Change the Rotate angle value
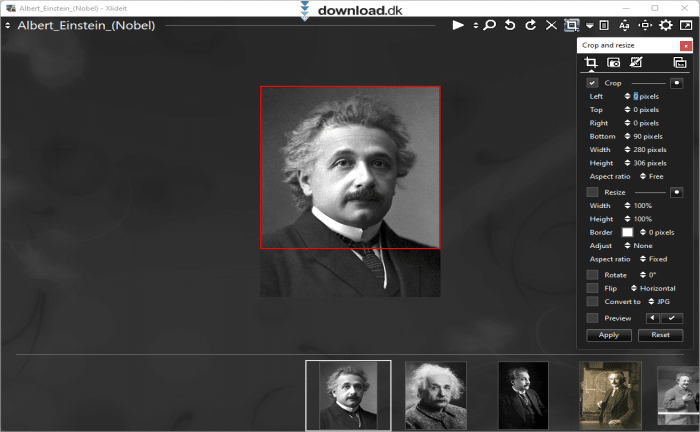Screen dimensions: 700x432 pos(648,275)
